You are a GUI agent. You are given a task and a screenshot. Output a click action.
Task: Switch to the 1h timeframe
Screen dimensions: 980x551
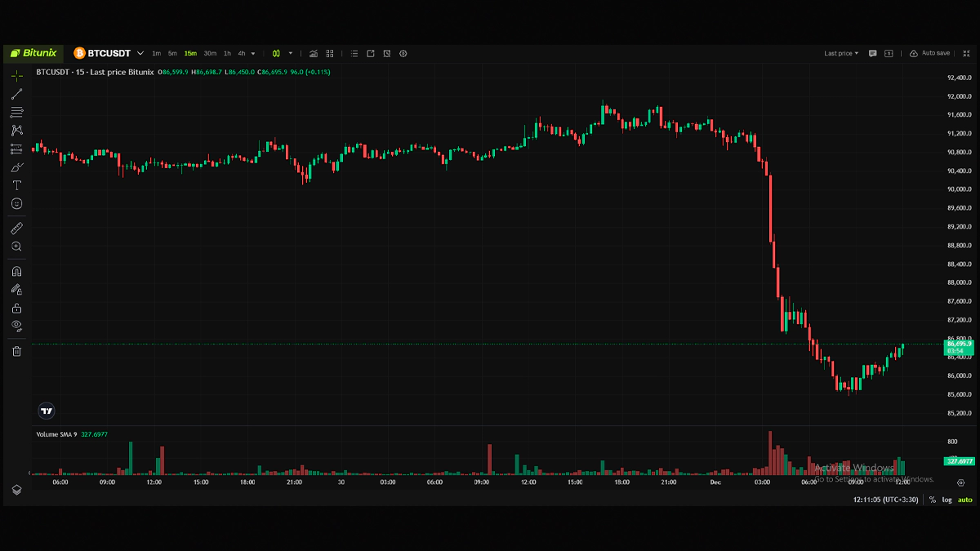coord(227,54)
